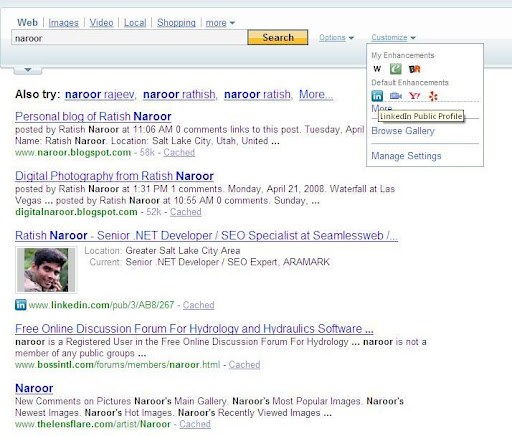The image size is (512, 436).
Task: Click the search field containing naroor
Action: (129, 38)
